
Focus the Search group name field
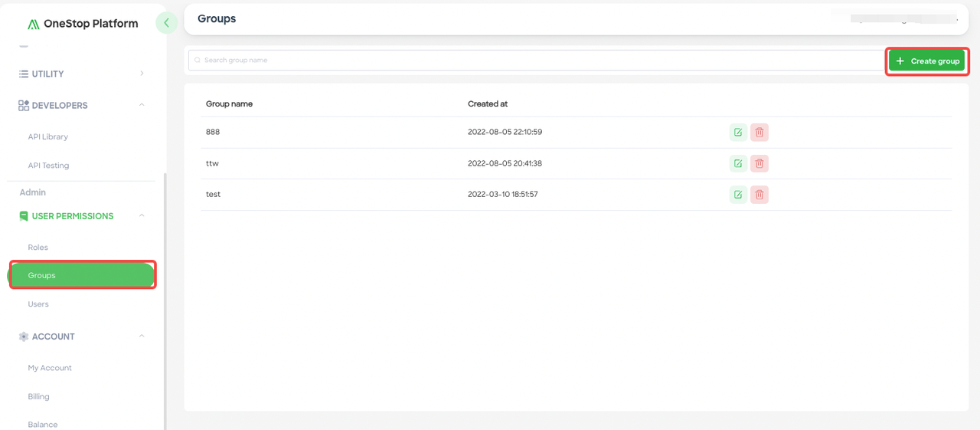pos(536,60)
